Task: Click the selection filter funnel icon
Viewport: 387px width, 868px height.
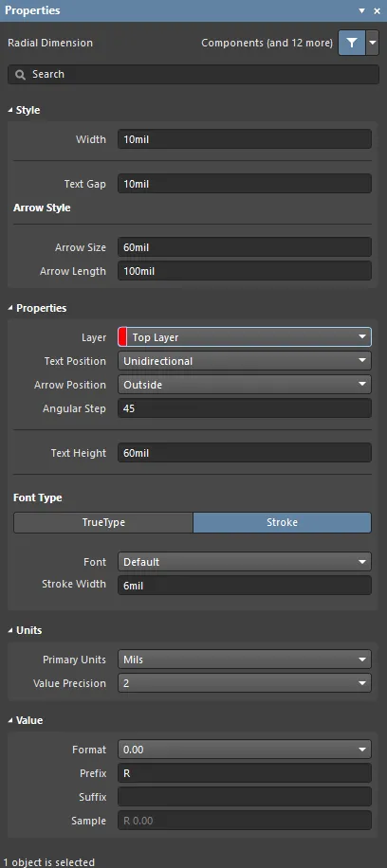Action: coord(352,43)
